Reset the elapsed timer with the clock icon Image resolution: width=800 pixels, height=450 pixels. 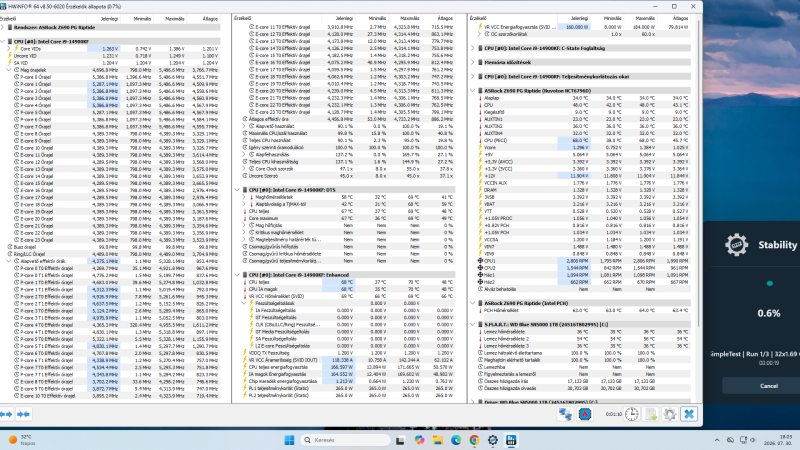[632, 414]
